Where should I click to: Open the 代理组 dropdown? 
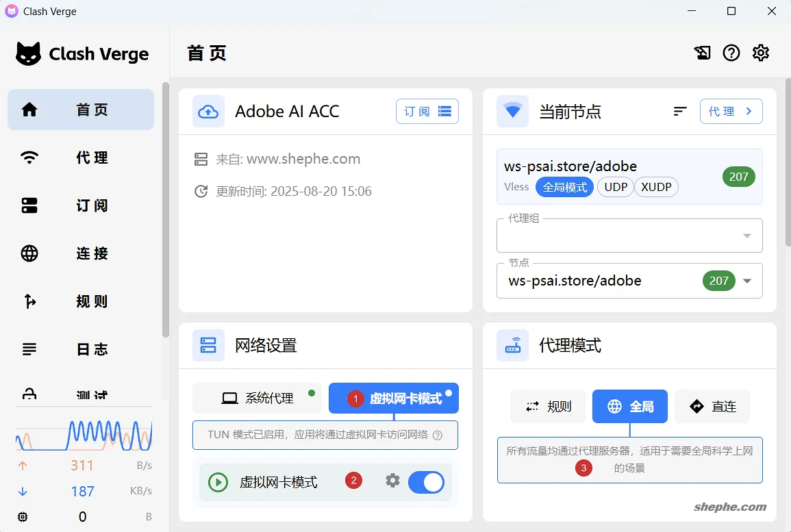(746, 235)
